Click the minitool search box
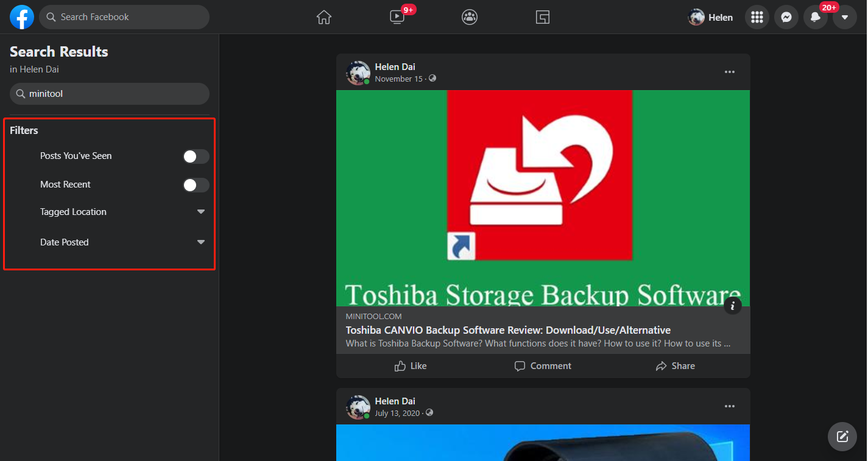 (110, 94)
